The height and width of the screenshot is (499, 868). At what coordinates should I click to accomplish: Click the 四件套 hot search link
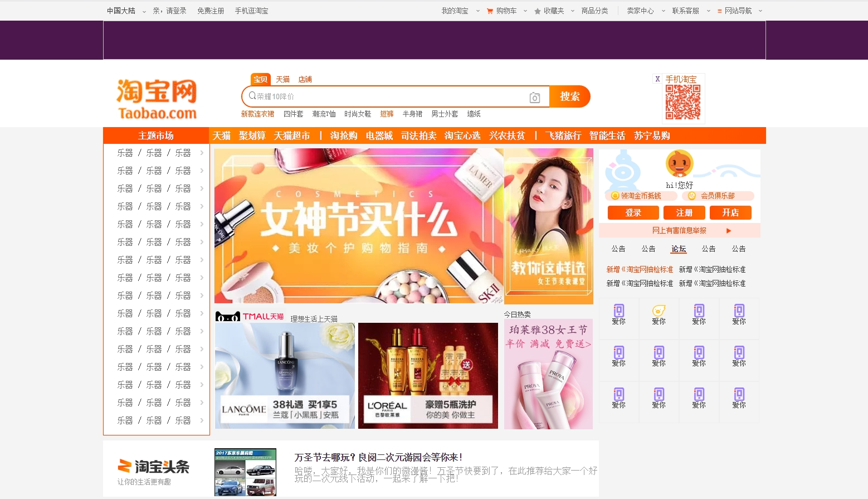pyautogui.click(x=294, y=114)
